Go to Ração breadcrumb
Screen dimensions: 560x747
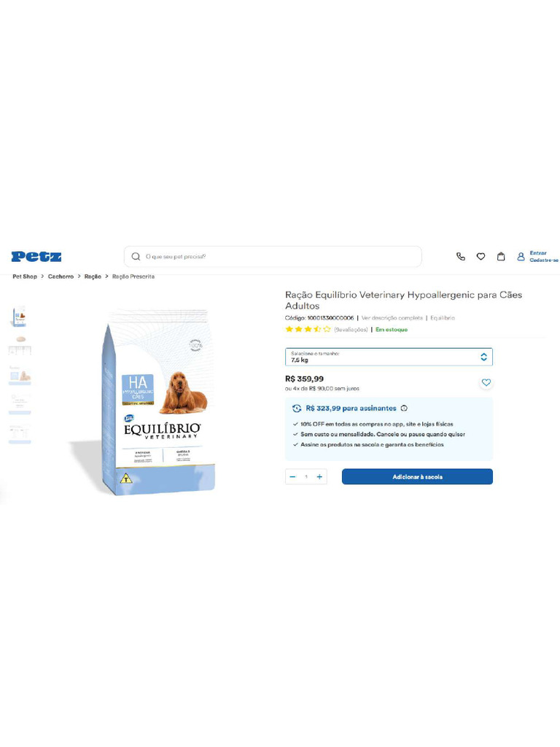tap(93, 276)
